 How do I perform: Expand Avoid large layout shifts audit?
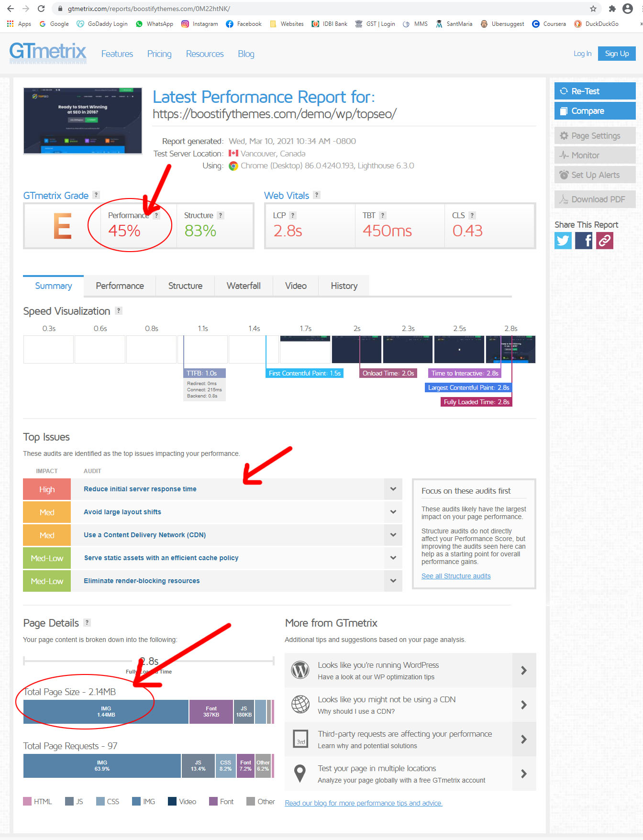(x=393, y=512)
